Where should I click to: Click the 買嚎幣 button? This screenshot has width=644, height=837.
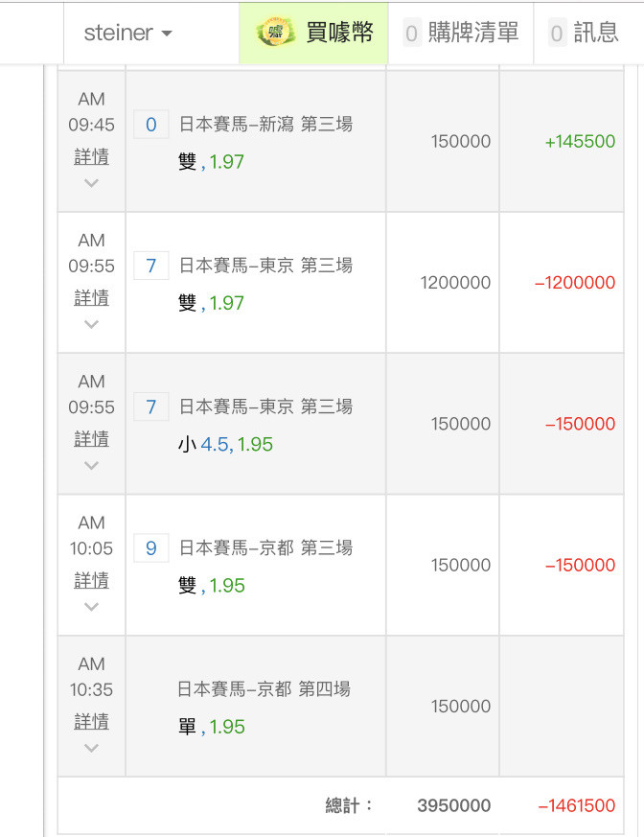339,33
